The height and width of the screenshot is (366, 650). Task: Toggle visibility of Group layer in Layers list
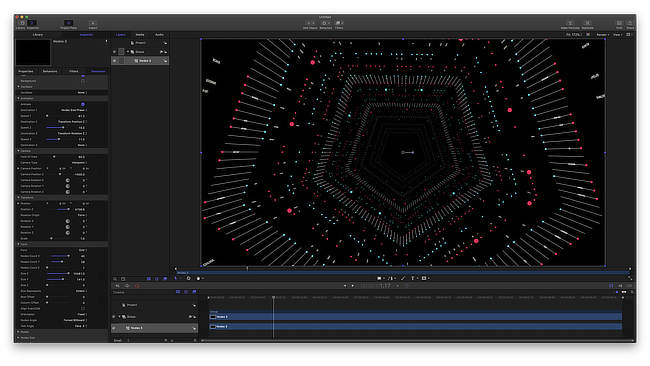(114, 52)
